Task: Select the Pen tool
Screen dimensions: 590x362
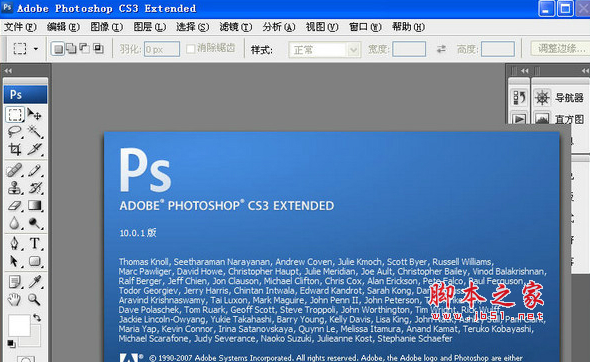Action: (15, 243)
